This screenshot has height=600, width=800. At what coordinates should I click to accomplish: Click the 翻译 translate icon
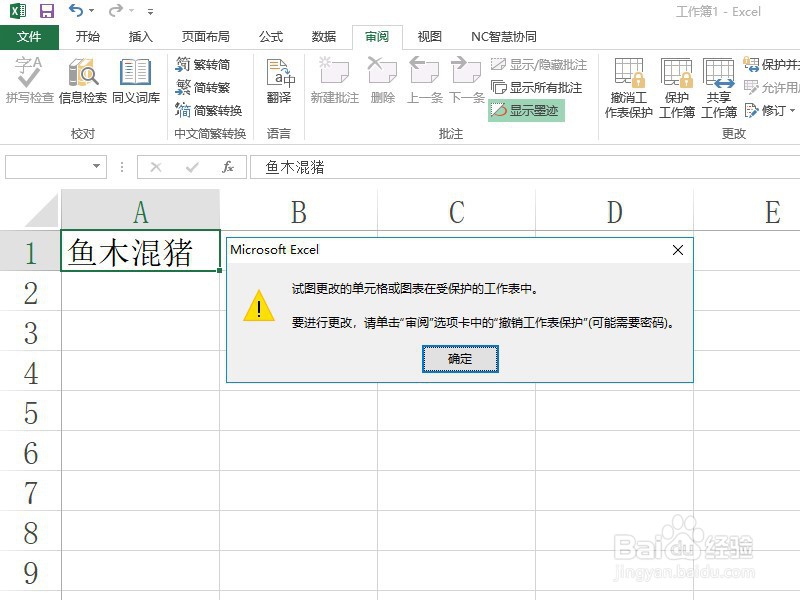click(x=279, y=81)
